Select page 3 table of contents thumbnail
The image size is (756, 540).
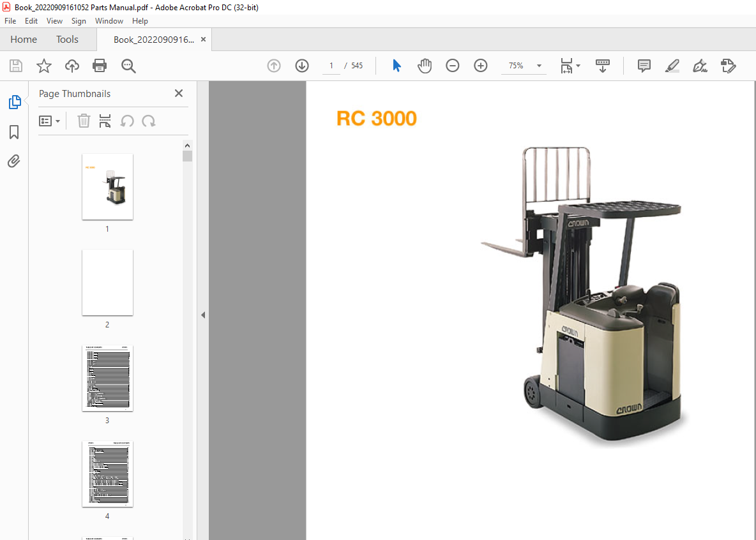(x=107, y=379)
